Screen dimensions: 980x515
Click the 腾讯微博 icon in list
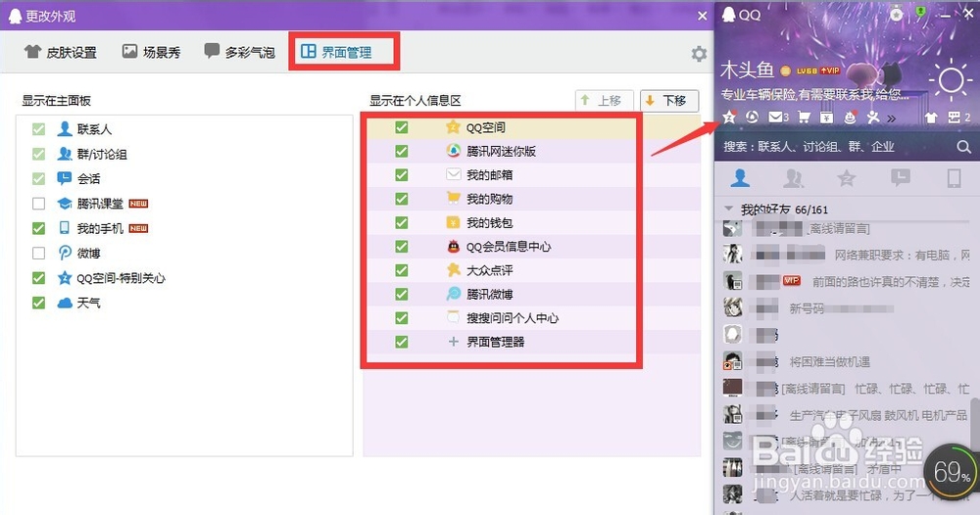453,294
